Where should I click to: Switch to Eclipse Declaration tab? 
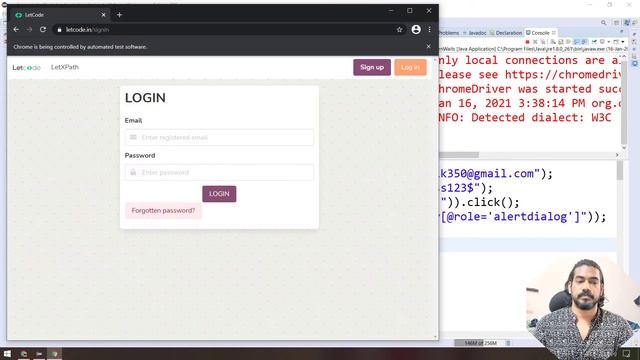[x=506, y=33]
